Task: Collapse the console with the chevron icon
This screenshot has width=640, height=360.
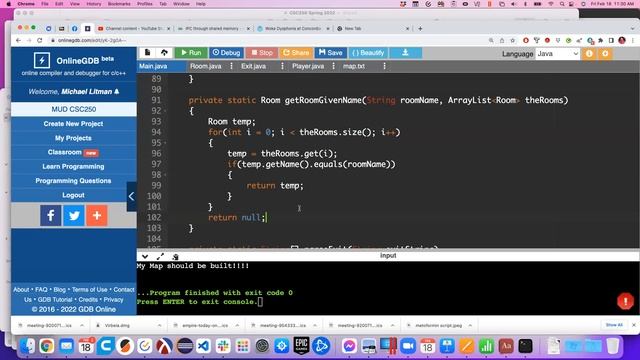Action: (x=145, y=256)
